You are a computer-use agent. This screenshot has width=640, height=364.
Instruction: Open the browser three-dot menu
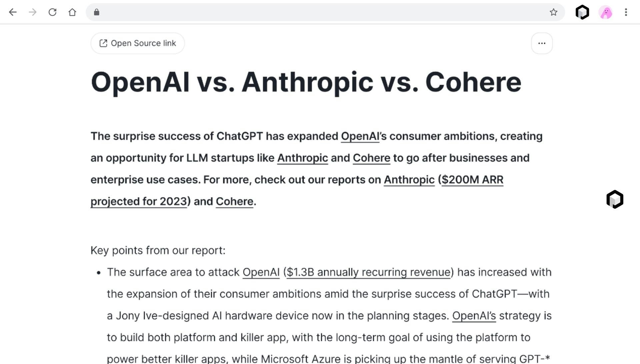(626, 12)
